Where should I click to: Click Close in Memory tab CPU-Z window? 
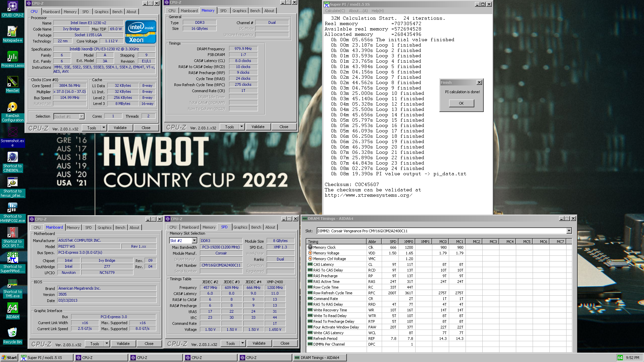[284, 127]
